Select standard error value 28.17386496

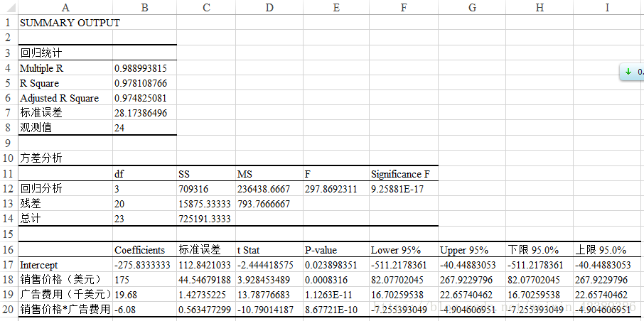[x=144, y=113]
